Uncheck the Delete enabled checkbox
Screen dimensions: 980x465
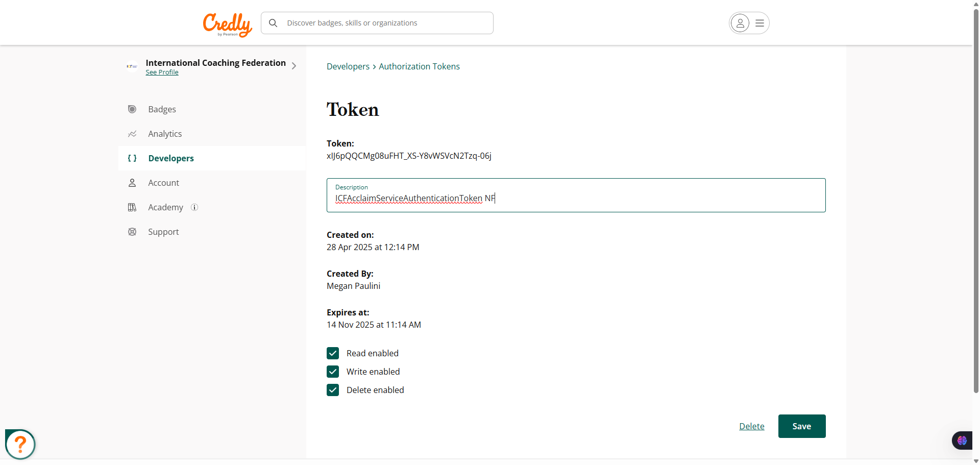[x=333, y=390]
